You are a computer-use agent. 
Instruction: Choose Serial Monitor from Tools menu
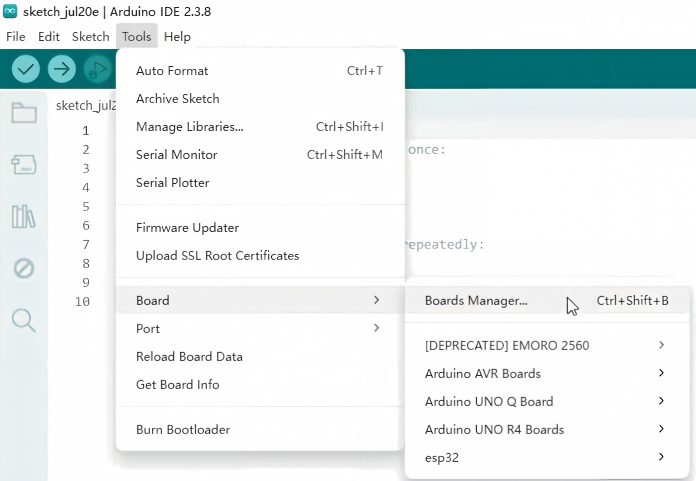pos(260,154)
